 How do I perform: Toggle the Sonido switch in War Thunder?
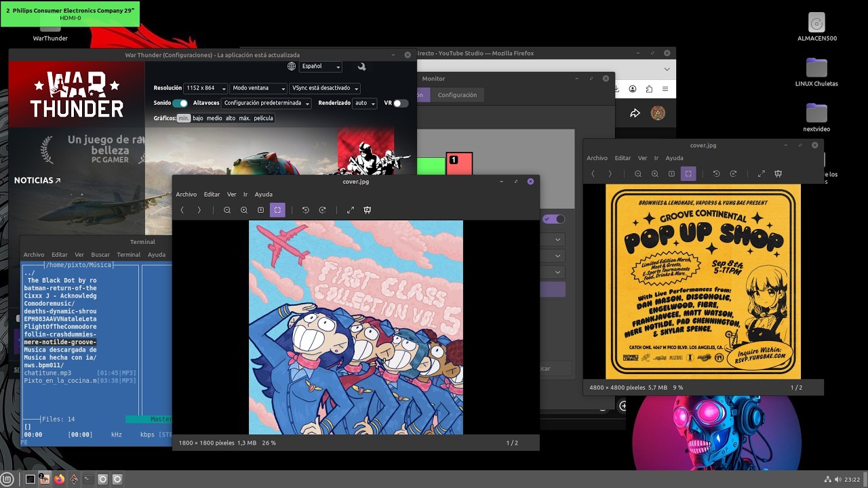(180, 103)
